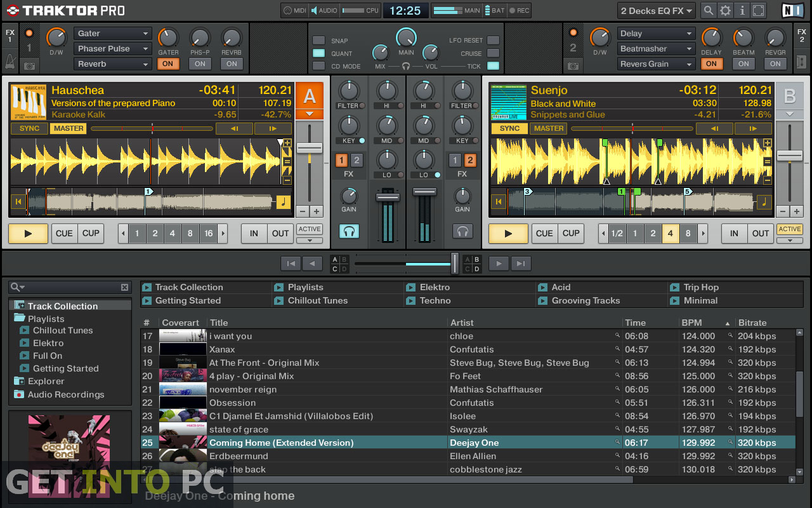This screenshot has width=812, height=508.
Task: Enable headphone cue for deck B
Action: 462,231
